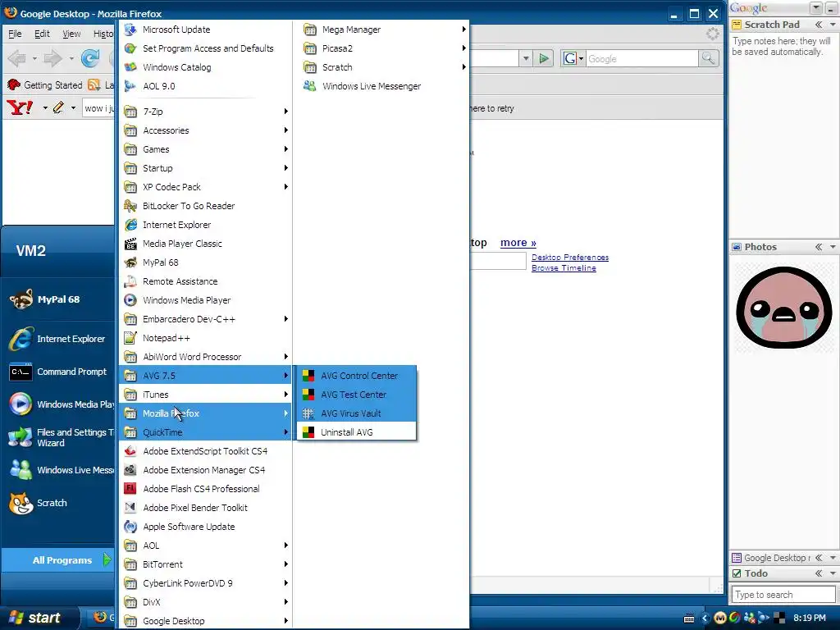Launch AOL 9.0
This screenshot has width=840, height=630.
click(206, 85)
